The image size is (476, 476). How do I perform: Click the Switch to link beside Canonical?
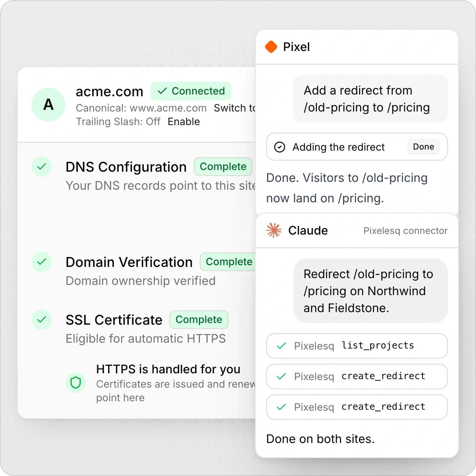coord(235,108)
